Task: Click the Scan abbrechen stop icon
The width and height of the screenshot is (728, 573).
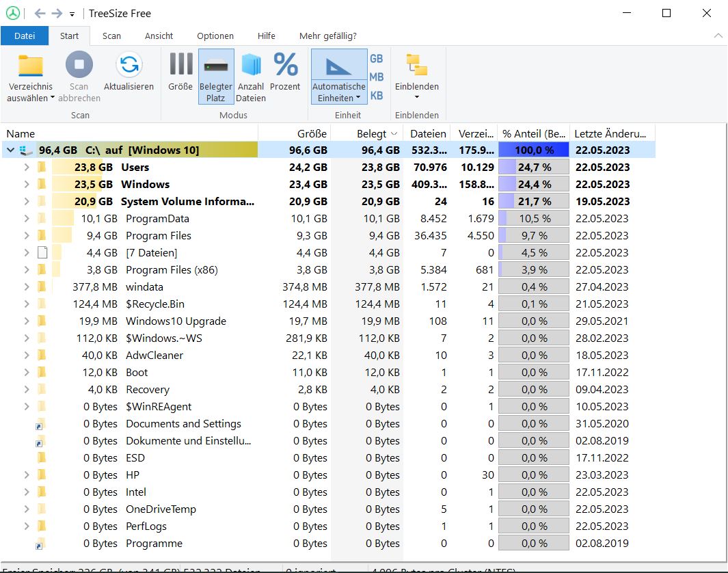Action: (x=79, y=64)
